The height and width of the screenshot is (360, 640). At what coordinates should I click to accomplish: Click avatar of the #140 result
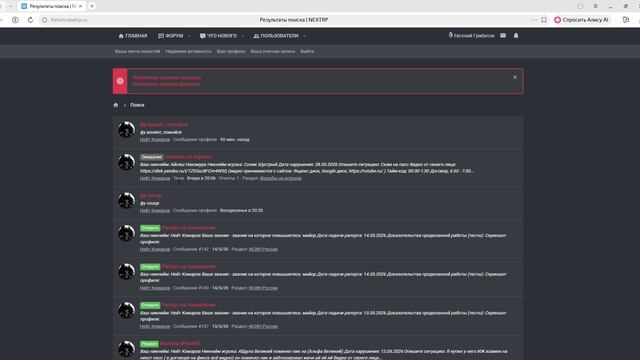127,272
